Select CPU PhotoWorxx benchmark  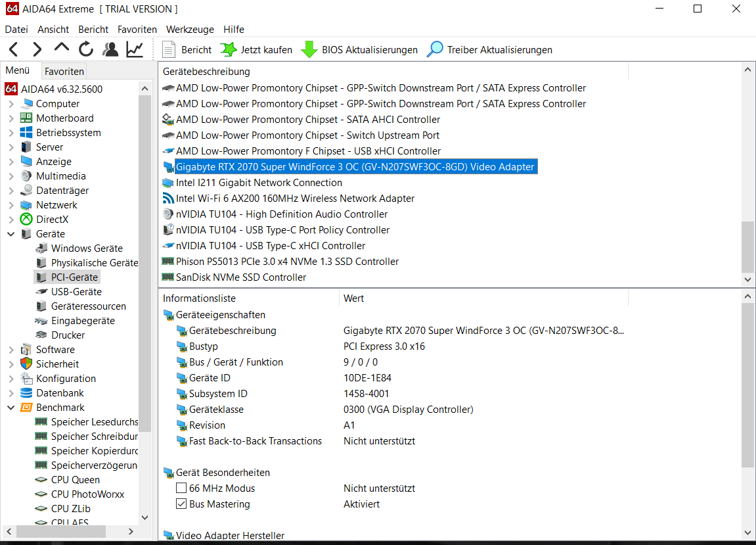tap(87, 494)
